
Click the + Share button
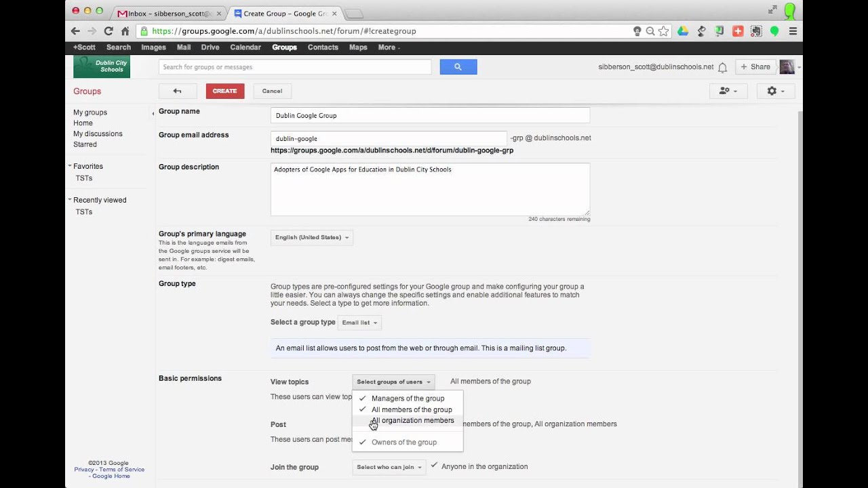coord(755,66)
